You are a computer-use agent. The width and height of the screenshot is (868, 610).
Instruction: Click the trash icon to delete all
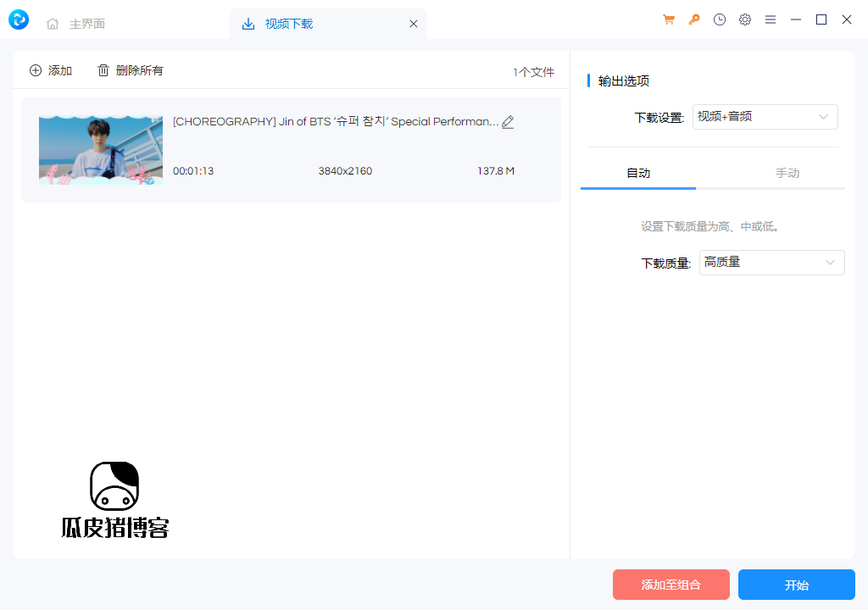pos(103,71)
